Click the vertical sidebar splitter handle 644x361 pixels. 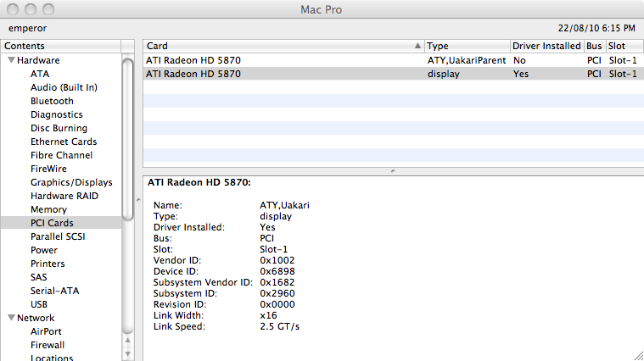(x=138, y=200)
